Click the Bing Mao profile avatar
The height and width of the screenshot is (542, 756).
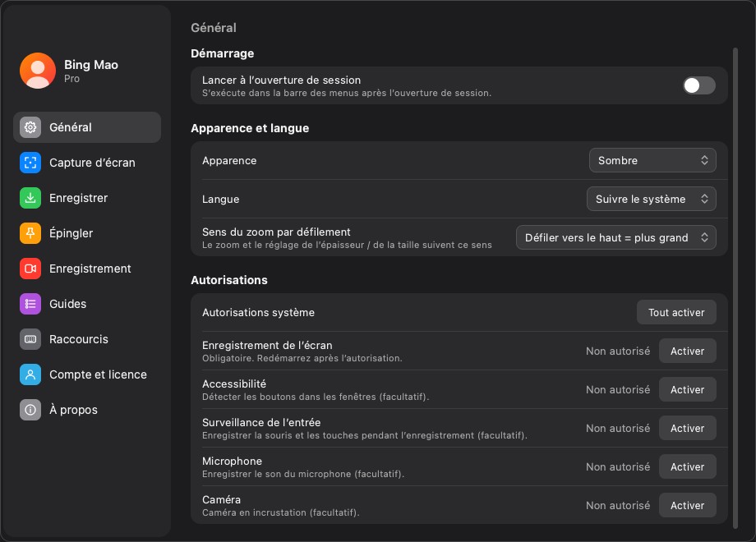(38, 71)
